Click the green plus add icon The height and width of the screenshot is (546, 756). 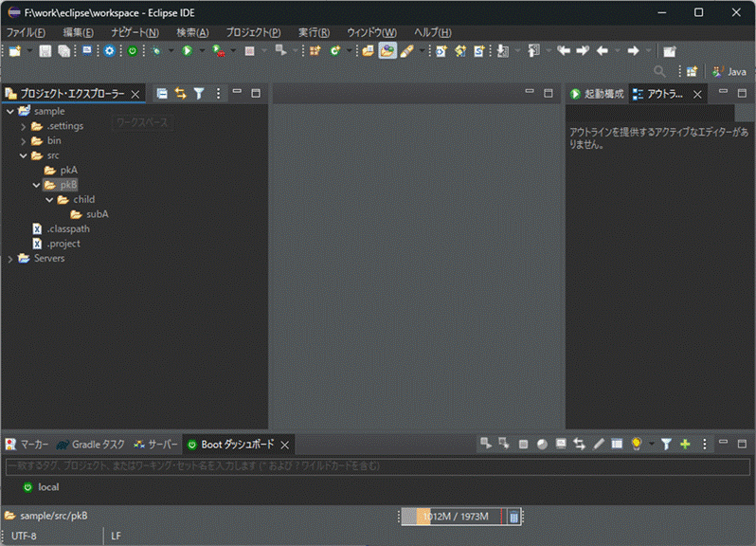(x=685, y=445)
